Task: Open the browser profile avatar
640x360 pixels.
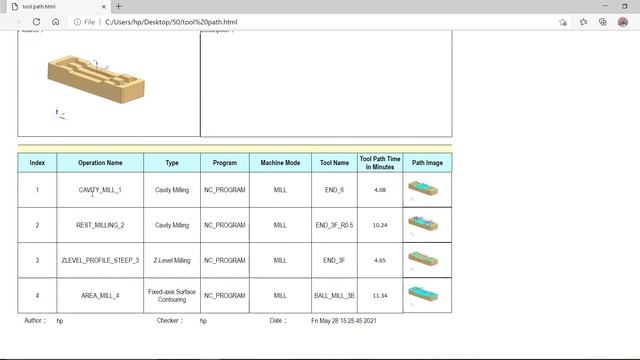Action: (x=623, y=22)
